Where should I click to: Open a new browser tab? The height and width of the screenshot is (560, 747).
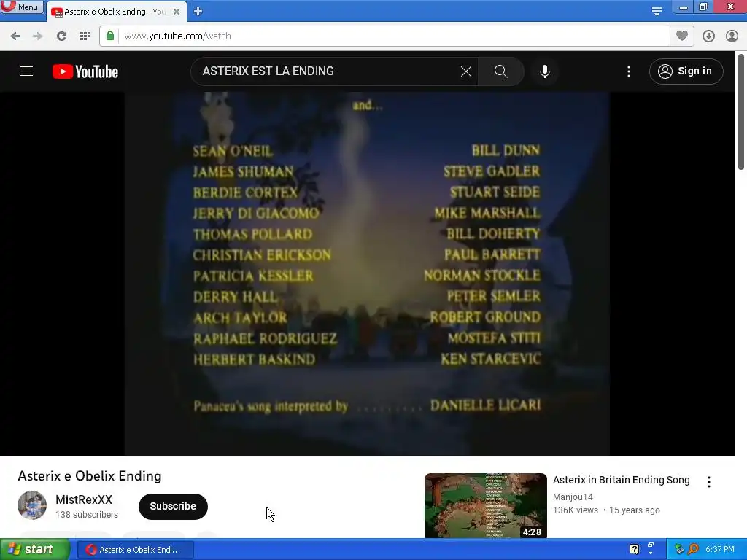198,12
